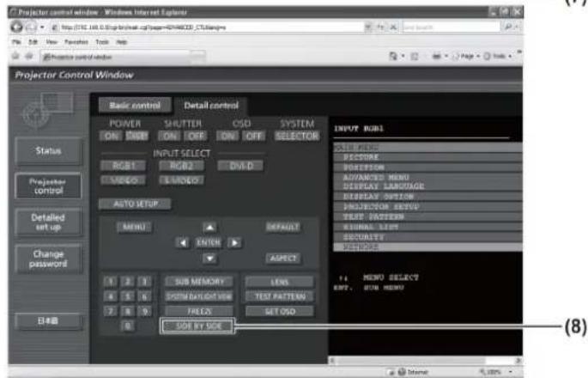
Task: Select RGB1 input
Action: tap(124, 166)
